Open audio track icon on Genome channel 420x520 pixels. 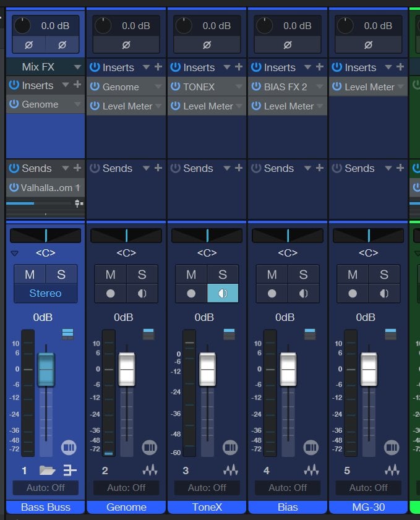click(150, 470)
